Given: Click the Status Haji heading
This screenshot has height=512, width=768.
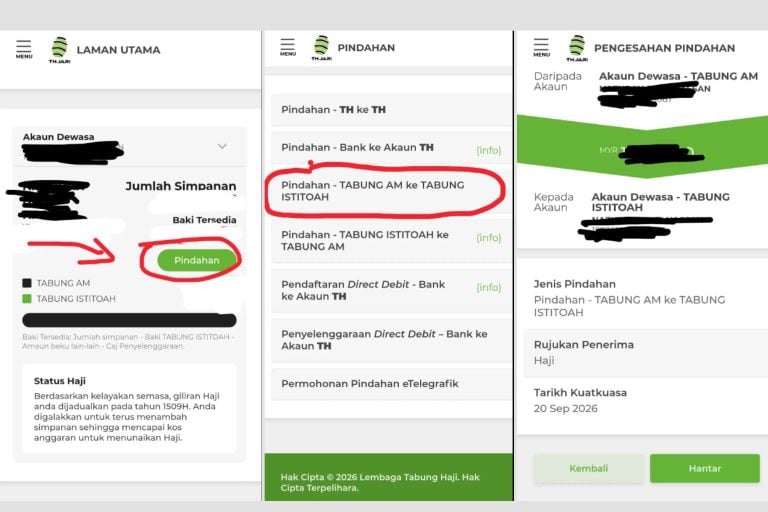Looking at the screenshot, I should point(60,381).
